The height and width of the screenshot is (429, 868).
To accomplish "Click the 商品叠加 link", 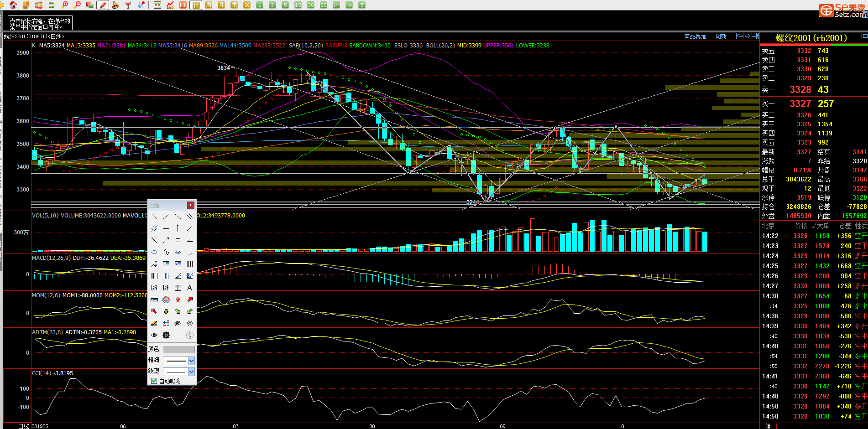I will (x=695, y=36).
